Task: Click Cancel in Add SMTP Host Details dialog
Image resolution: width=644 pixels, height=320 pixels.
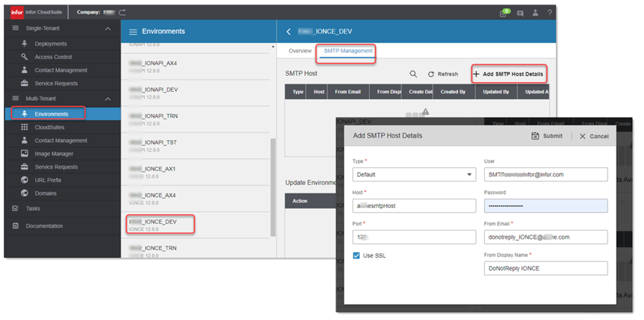Action: coord(594,136)
